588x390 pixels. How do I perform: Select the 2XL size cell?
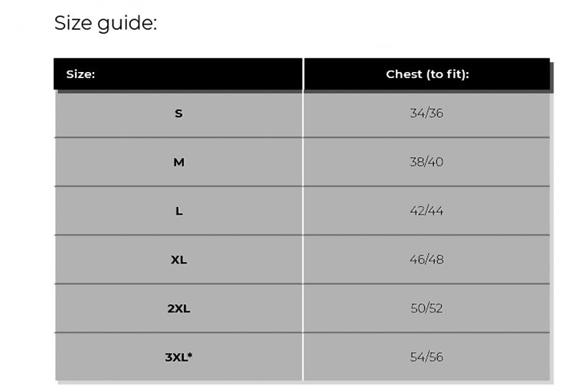(178, 309)
